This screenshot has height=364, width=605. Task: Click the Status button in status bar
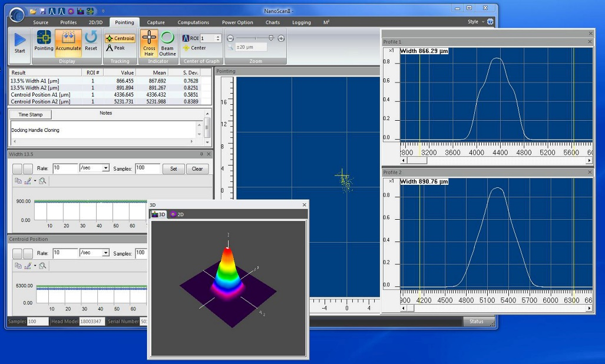477,321
